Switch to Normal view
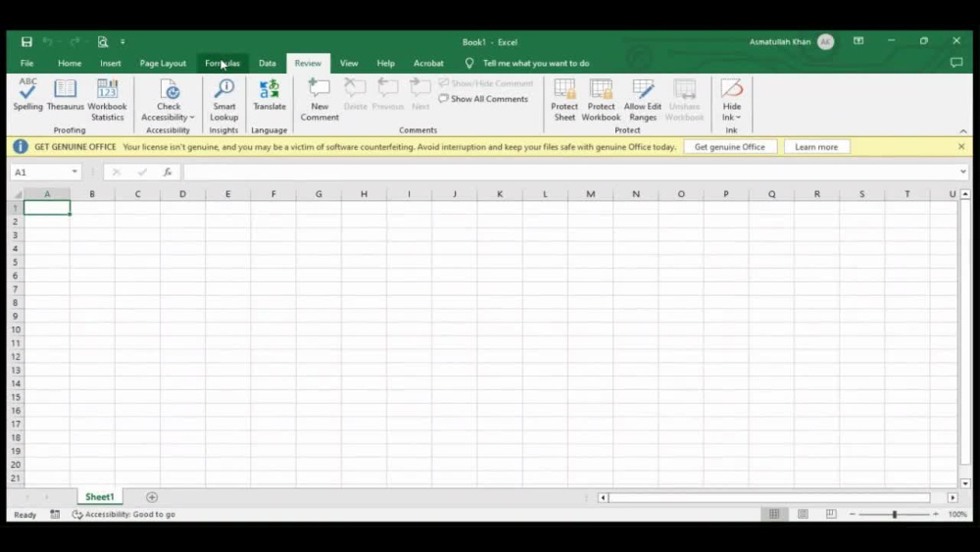The width and height of the screenshot is (980, 552). click(x=774, y=514)
